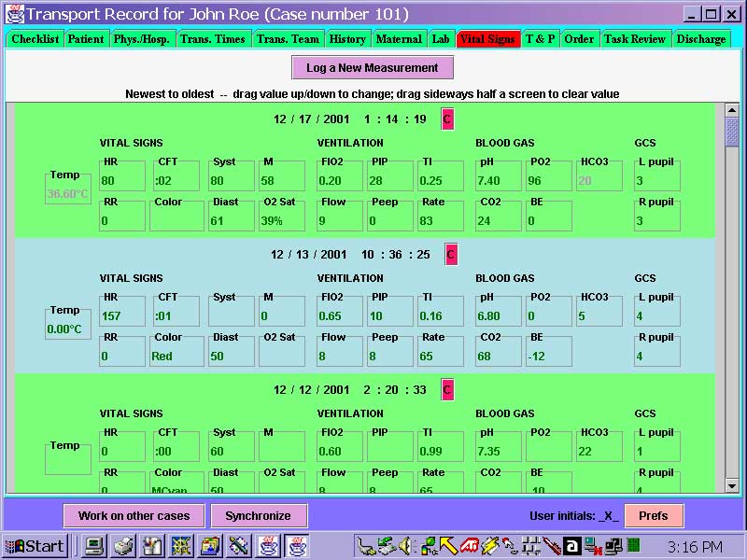
Task: Switch to the Task Review tab
Action: [x=636, y=39]
